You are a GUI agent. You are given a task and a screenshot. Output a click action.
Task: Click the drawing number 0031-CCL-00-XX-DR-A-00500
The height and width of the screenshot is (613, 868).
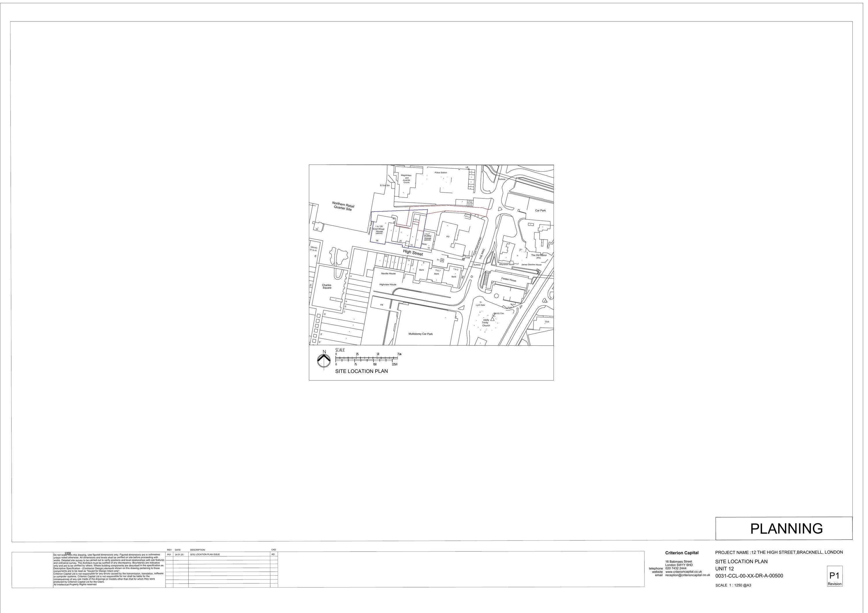coord(749,576)
